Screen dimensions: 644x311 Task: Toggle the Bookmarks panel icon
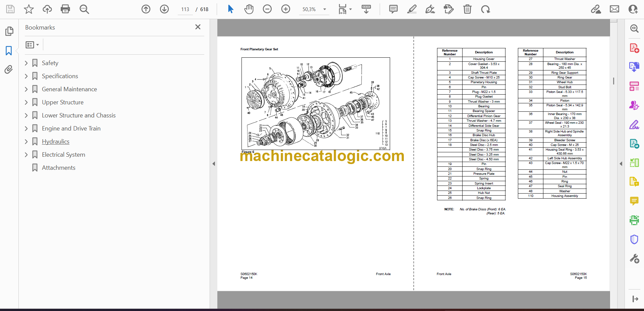9,51
